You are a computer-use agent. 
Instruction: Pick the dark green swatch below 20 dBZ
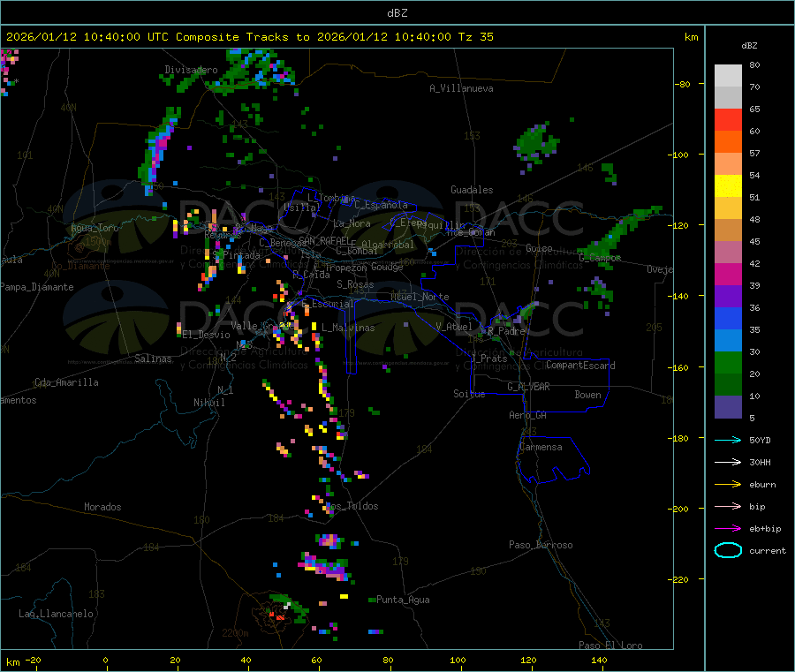(x=728, y=385)
